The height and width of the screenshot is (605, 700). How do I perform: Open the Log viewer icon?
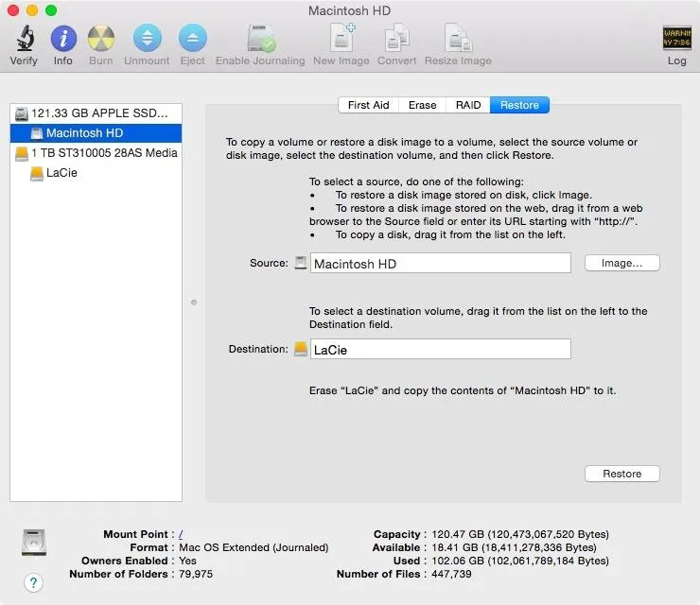(676, 39)
